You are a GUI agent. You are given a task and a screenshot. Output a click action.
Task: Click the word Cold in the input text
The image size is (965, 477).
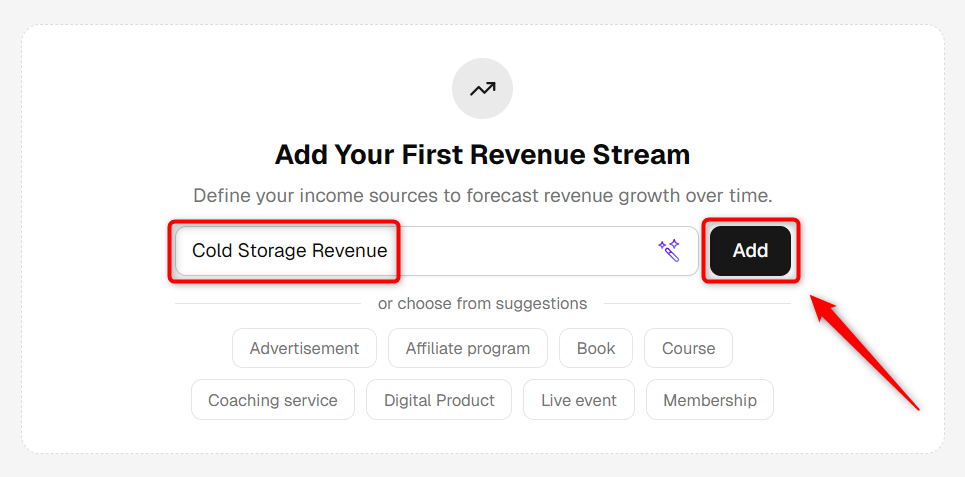click(x=212, y=251)
